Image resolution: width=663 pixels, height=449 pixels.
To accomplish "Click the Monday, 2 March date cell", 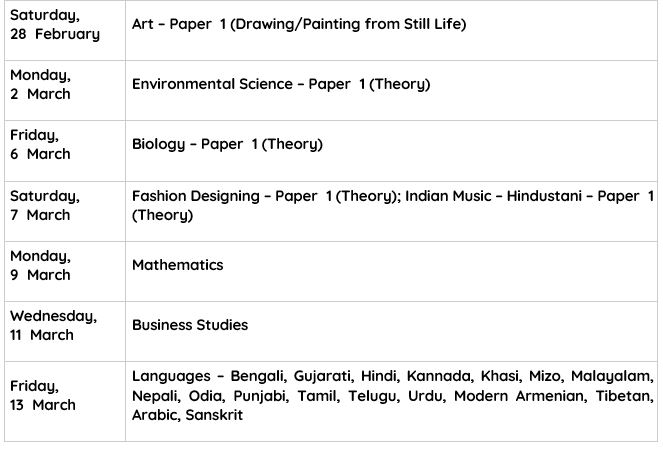I will [41, 84].
